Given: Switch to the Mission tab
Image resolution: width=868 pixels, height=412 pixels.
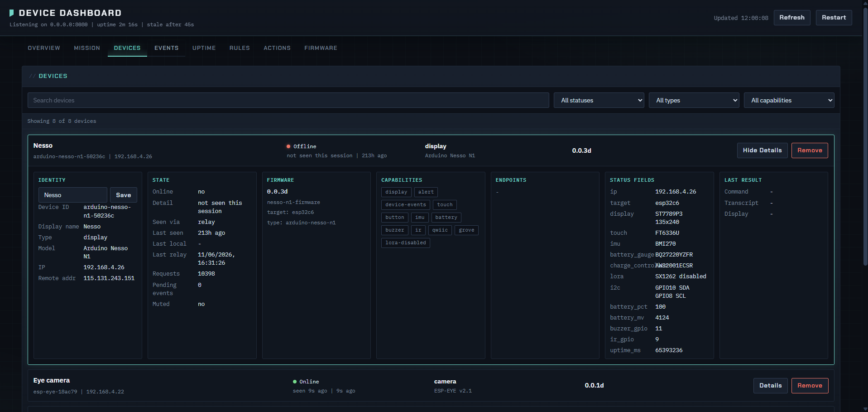Looking at the screenshot, I should 87,48.
